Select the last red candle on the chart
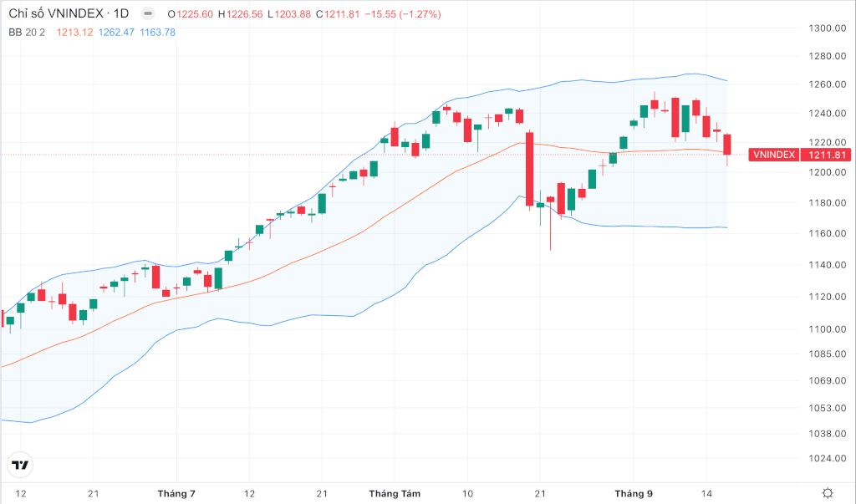Screen dimensions: 856x504 coord(727,145)
